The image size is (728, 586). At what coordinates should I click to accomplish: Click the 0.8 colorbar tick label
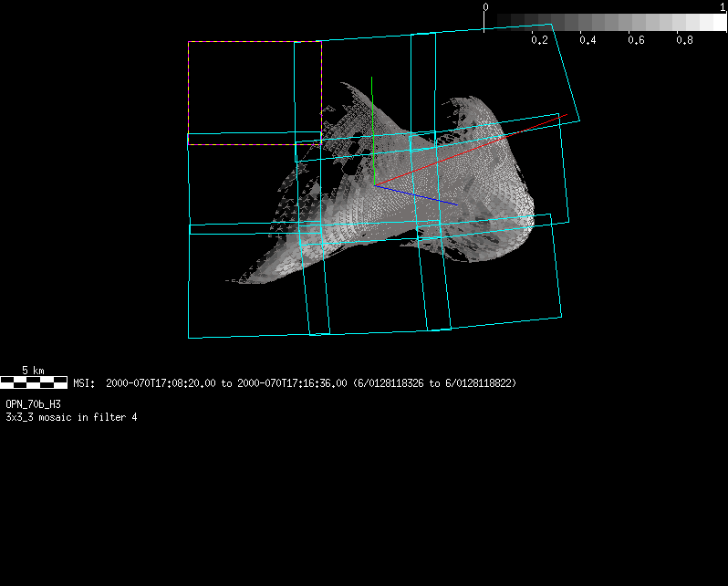pos(684,41)
